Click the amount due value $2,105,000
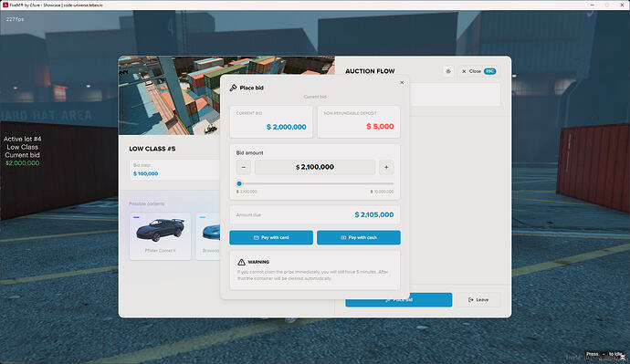Viewport: 630px width, 364px height. (x=374, y=214)
